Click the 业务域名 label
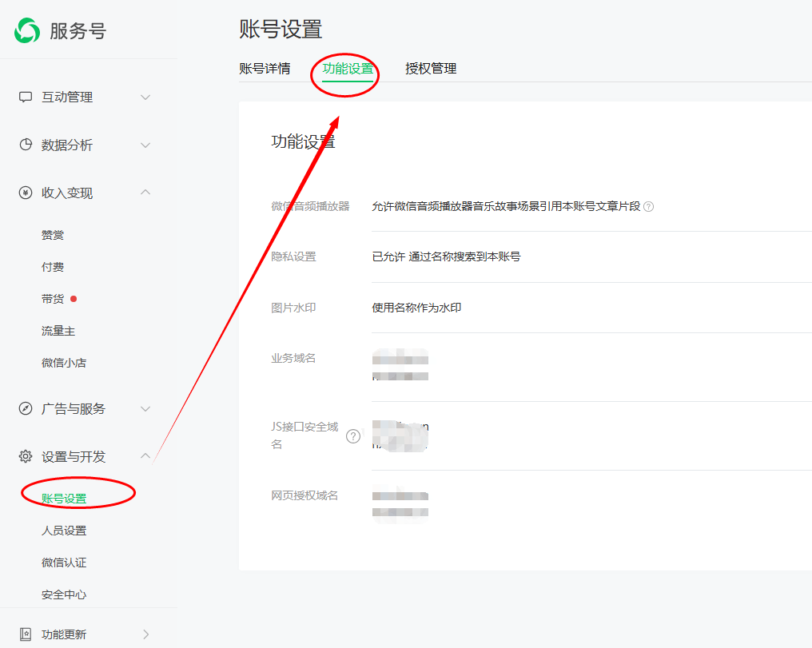The image size is (812, 648). click(293, 358)
